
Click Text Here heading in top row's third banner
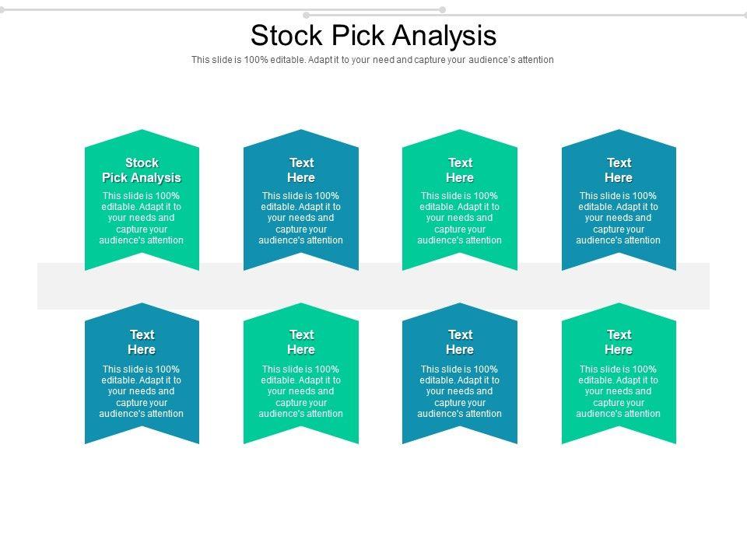pyautogui.click(x=460, y=170)
